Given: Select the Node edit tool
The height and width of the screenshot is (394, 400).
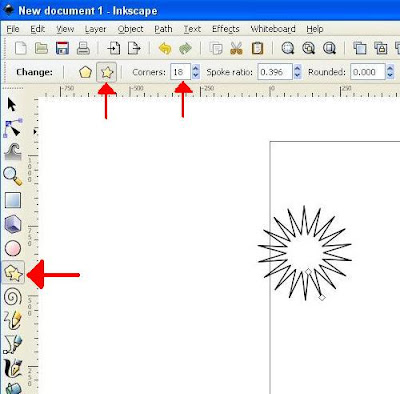Looking at the screenshot, I should pos(13,128).
